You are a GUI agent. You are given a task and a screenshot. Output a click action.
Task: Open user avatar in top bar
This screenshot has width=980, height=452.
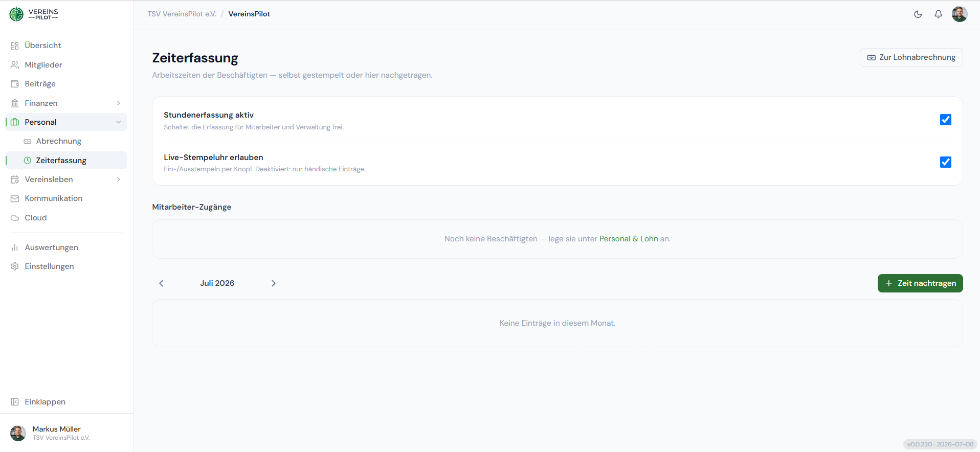pos(960,14)
